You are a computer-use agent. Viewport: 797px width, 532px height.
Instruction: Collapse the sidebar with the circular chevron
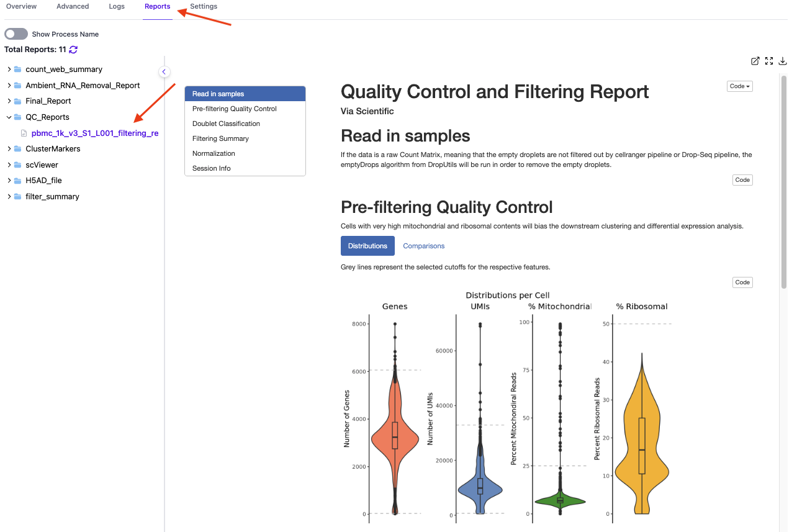click(x=164, y=71)
